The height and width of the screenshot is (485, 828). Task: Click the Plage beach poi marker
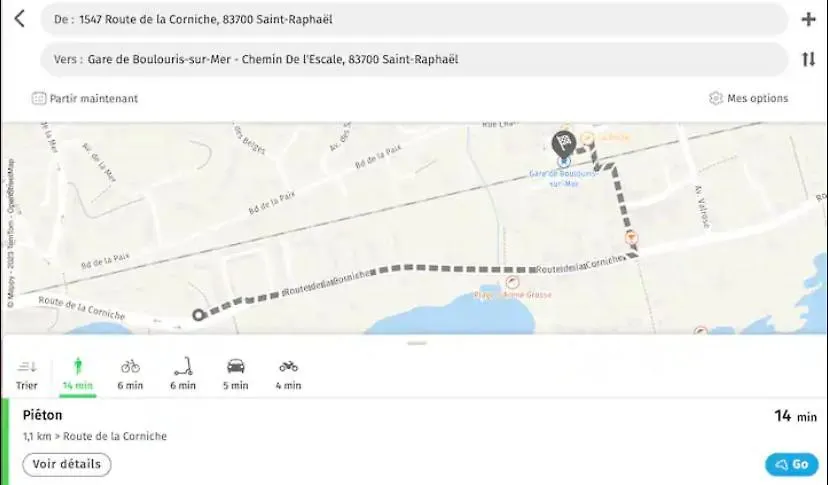coord(512,282)
